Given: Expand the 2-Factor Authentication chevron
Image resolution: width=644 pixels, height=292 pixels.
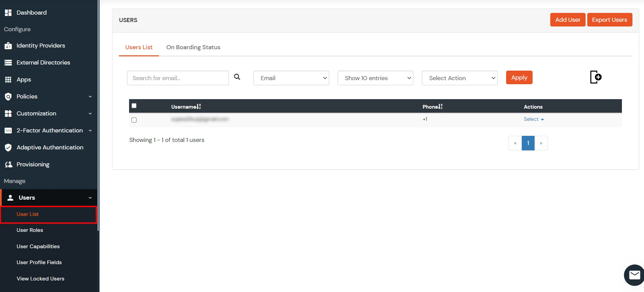Looking at the screenshot, I should pos(90,130).
